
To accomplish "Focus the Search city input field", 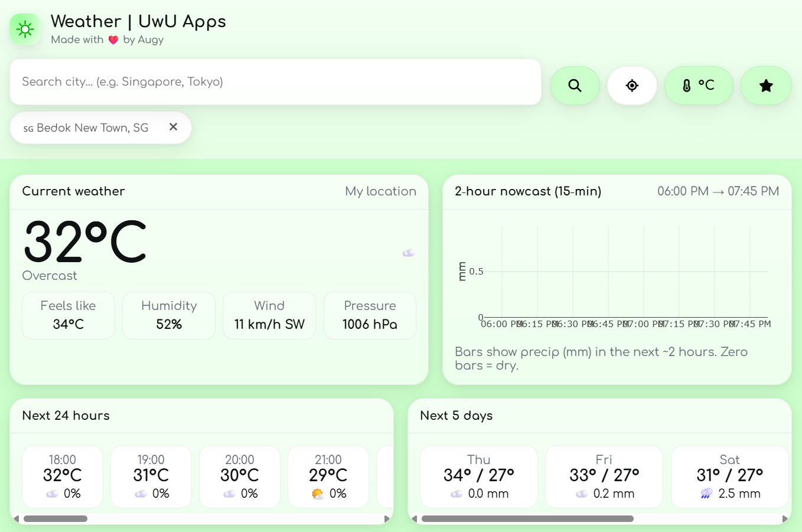I will [275, 82].
